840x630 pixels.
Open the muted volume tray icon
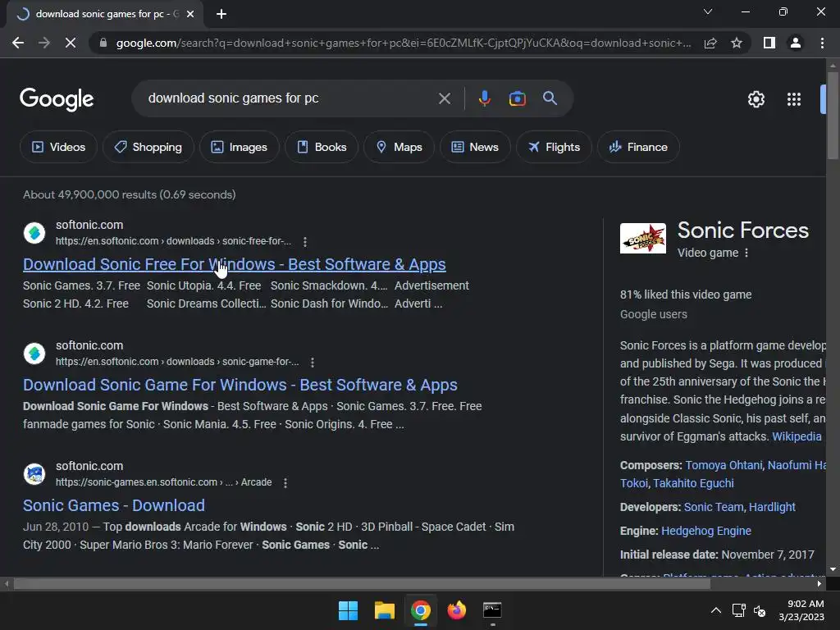[759, 610]
